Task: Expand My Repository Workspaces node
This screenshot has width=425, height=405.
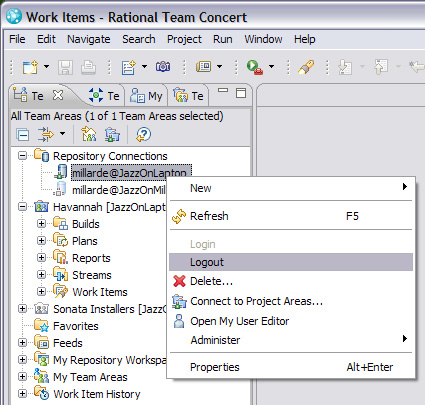Action: [x=23, y=360]
